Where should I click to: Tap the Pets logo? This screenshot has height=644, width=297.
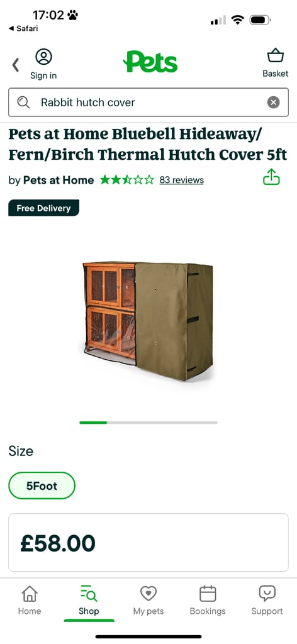click(150, 62)
